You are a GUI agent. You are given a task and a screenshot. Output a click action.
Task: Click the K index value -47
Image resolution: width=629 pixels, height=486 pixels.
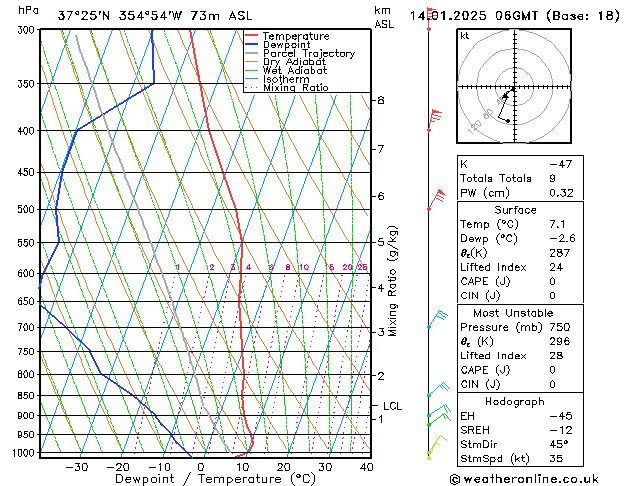tap(560, 164)
